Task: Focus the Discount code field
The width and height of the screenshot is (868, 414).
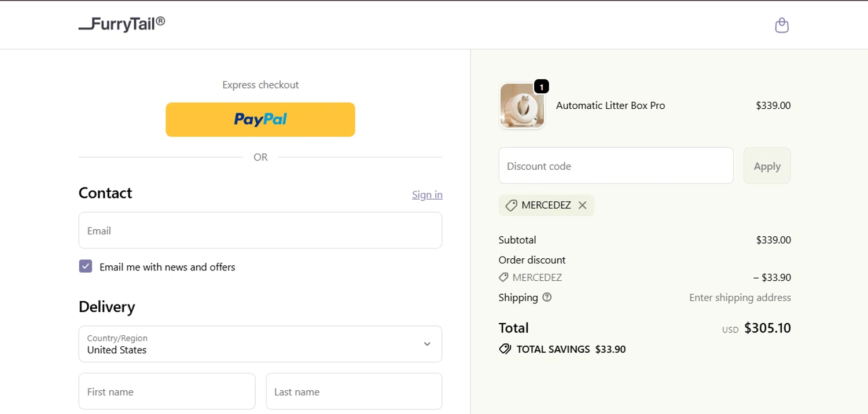Action: (x=616, y=166)
